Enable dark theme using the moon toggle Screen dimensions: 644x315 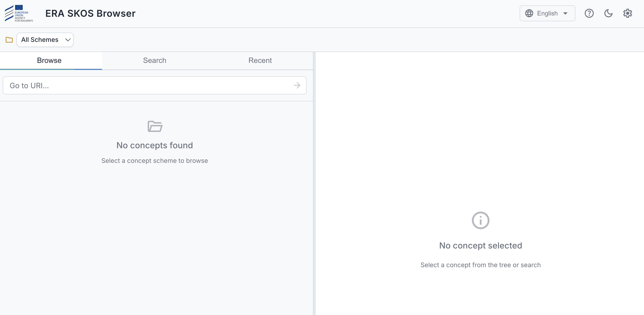coord(609,13)
